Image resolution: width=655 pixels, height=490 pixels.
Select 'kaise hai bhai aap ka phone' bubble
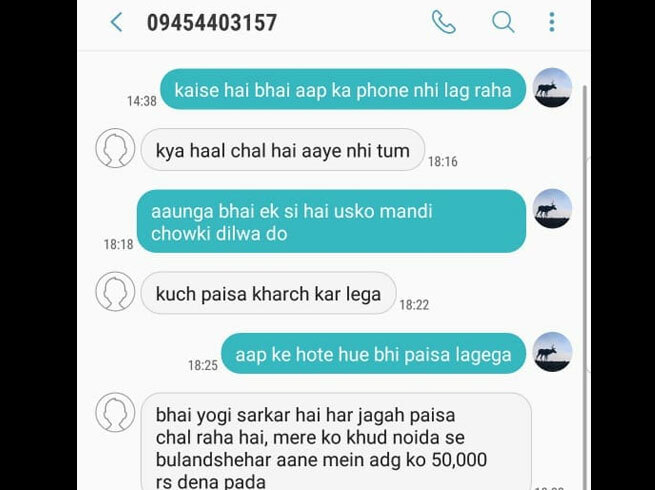pos(343,89)
